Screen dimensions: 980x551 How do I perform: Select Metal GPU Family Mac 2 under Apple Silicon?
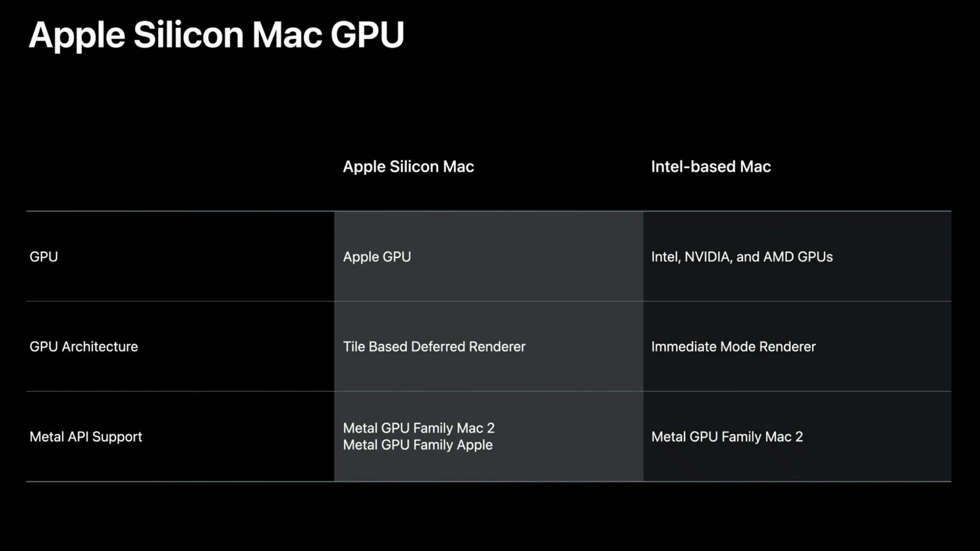point(419,428)
